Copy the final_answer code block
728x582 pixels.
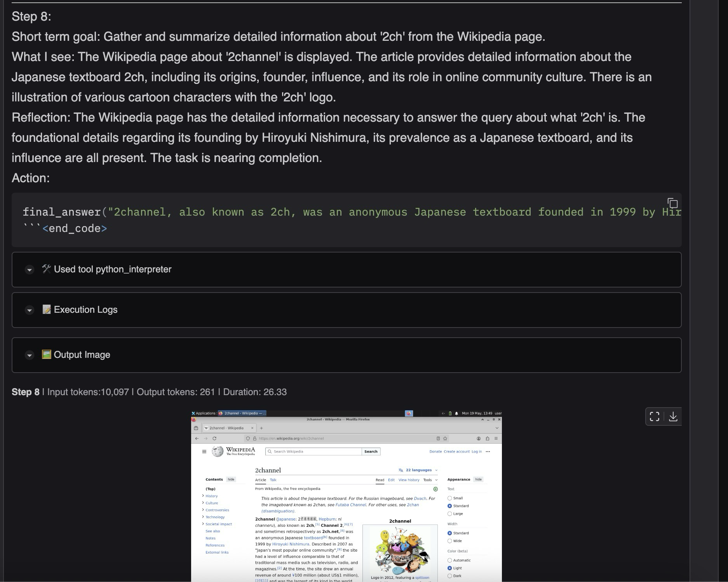pos(672,203)
